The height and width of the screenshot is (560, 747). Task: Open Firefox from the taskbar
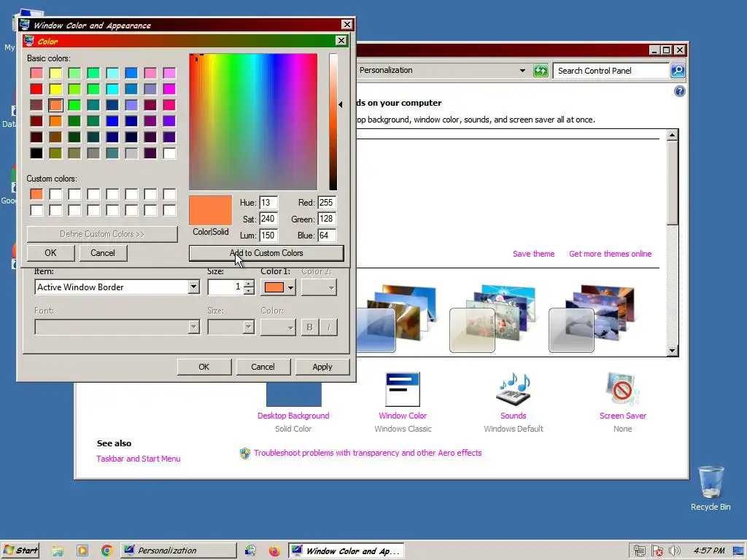(x=274, y=551)
